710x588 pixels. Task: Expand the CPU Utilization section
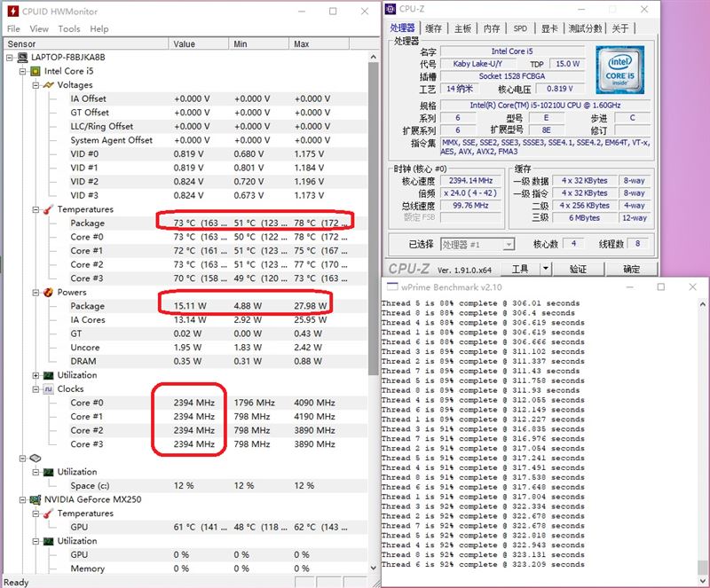point(35,375)
